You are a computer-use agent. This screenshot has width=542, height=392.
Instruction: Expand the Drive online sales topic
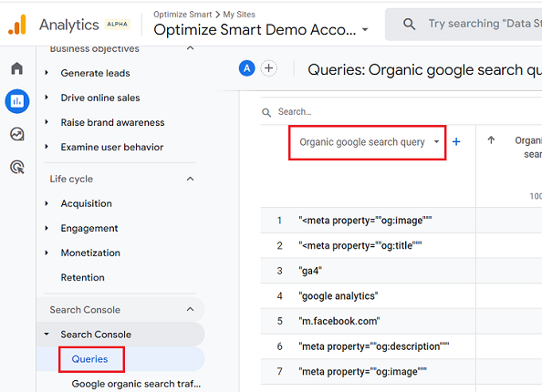point(47,98)
